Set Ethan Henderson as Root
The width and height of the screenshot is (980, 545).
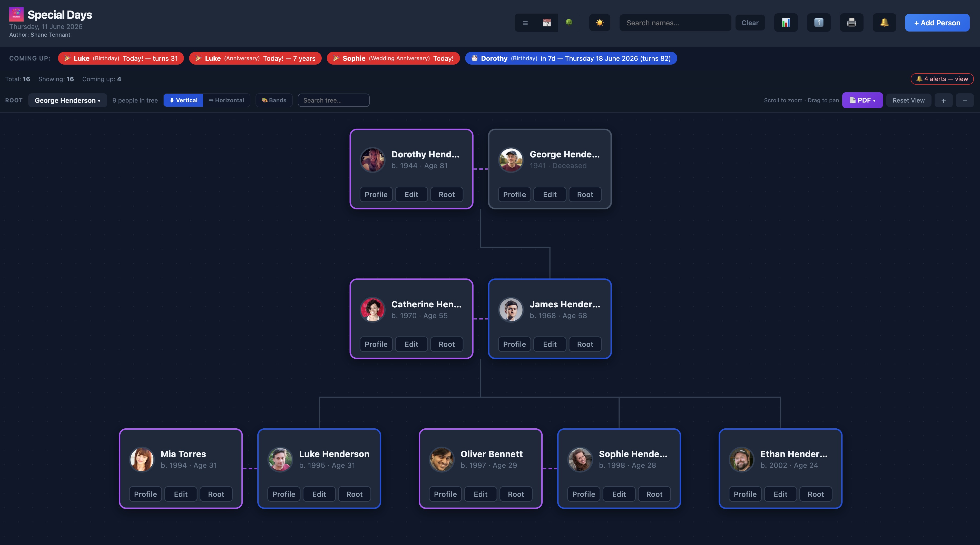(x=816, y=494)
